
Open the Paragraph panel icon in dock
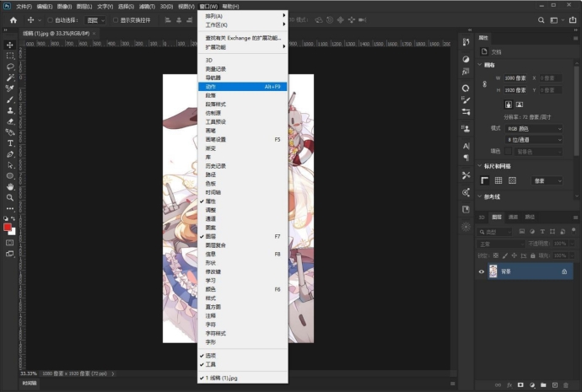466,158
